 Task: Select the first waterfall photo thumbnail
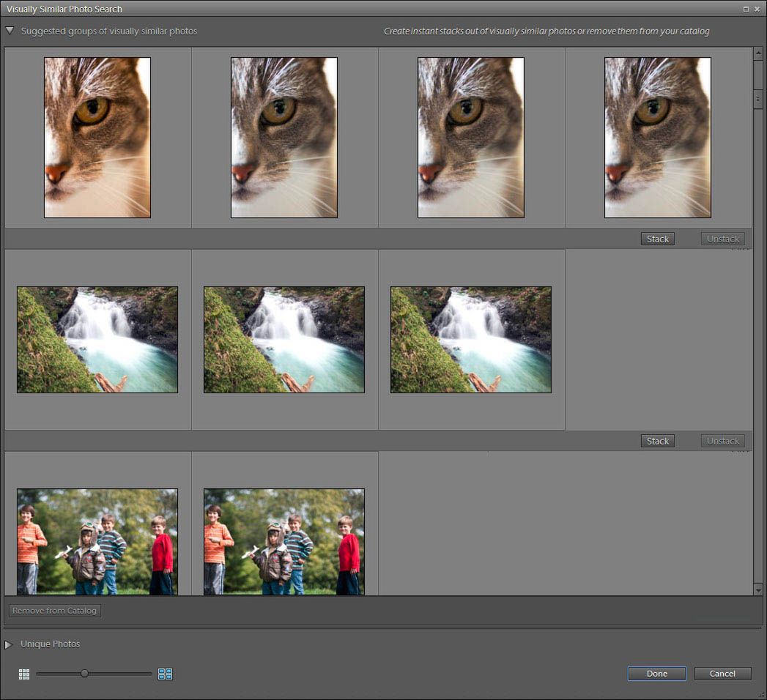tap(97, 340)
